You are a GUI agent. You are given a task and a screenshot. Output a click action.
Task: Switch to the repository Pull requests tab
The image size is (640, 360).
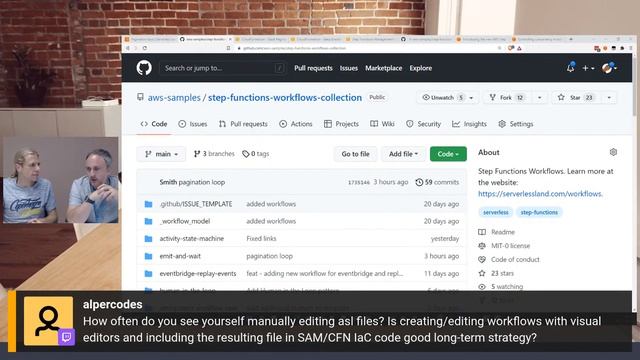(x=243, y=124)
